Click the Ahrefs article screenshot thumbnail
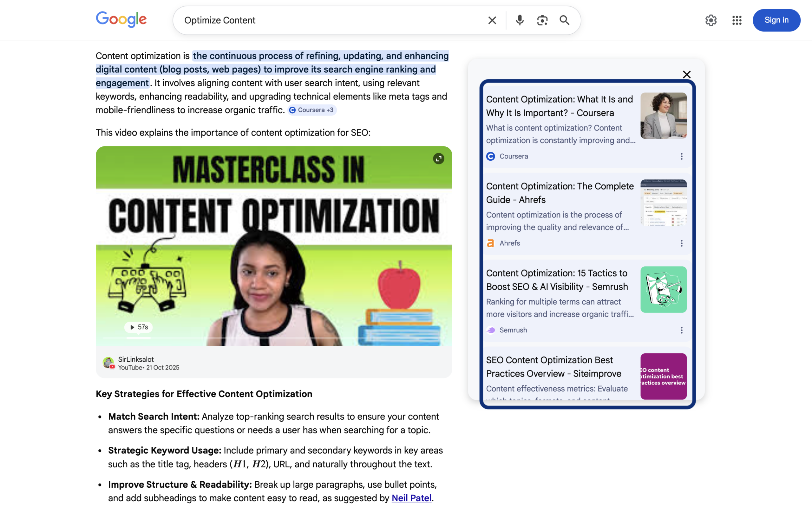 pos(663,203)
